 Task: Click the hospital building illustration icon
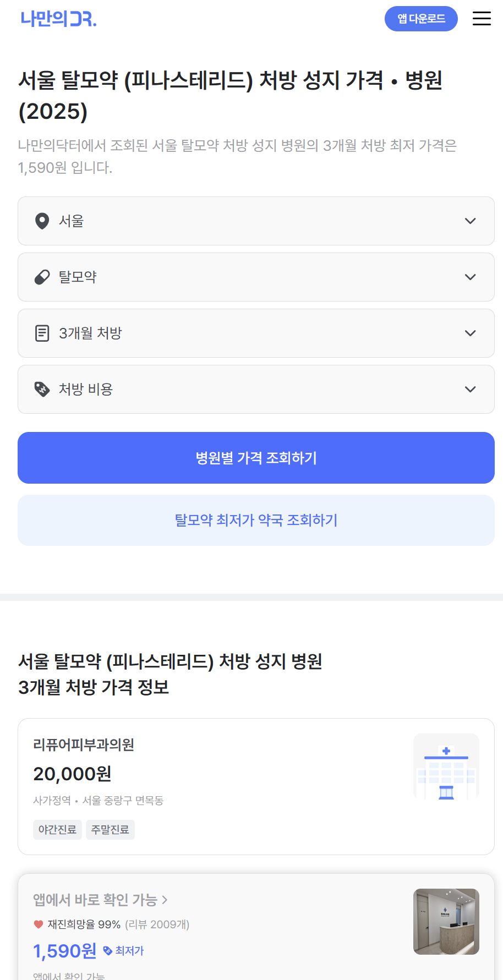click(446, 767)
